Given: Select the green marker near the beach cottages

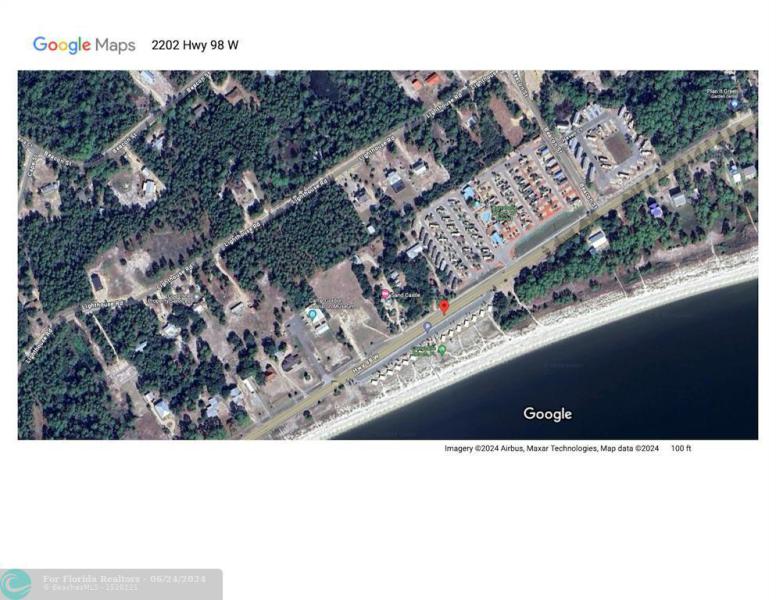Looking at the screenshot, I should pos(442,350).
